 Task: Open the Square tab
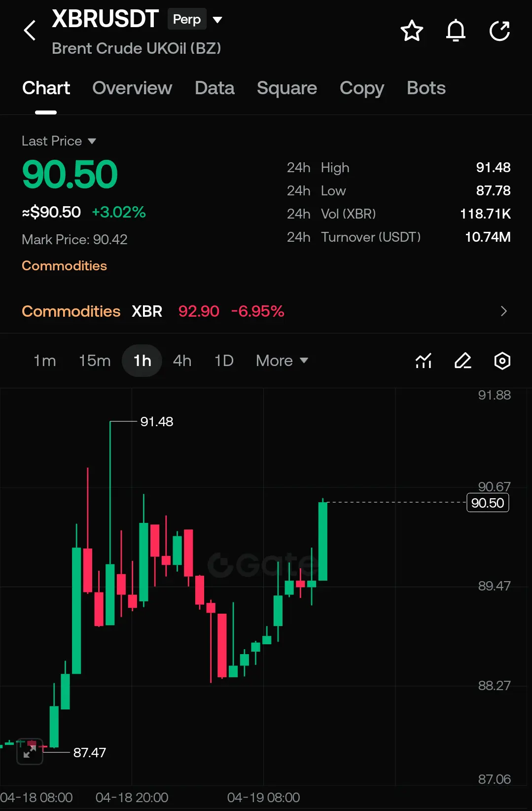pyautogui.click(x=287, y=88)
